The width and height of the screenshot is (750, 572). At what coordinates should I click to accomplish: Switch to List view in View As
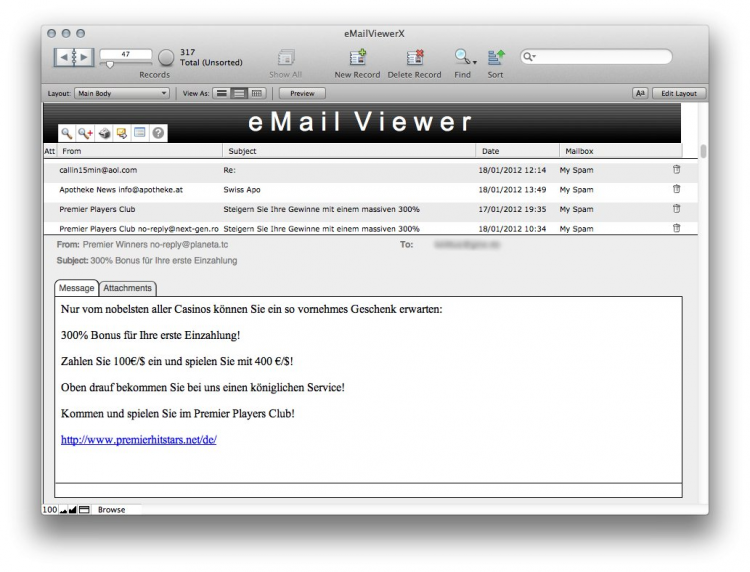click(x=239, y=93)
